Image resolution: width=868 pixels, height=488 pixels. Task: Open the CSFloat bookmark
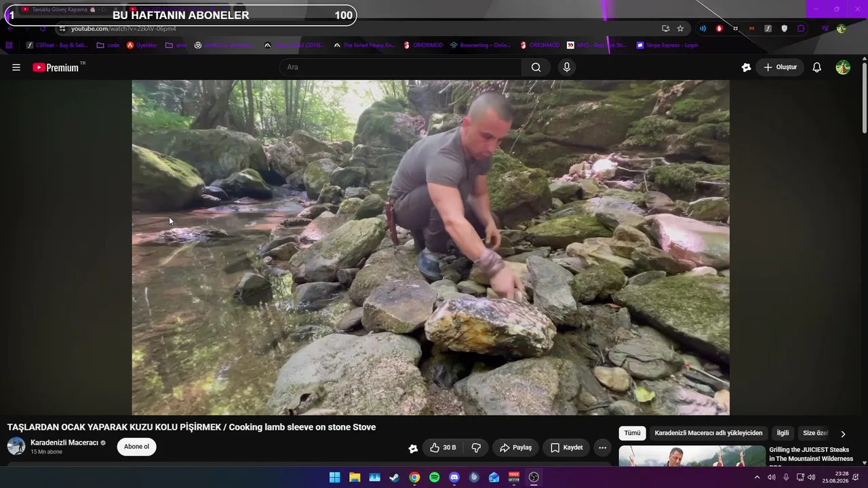(x=57, y=45)
